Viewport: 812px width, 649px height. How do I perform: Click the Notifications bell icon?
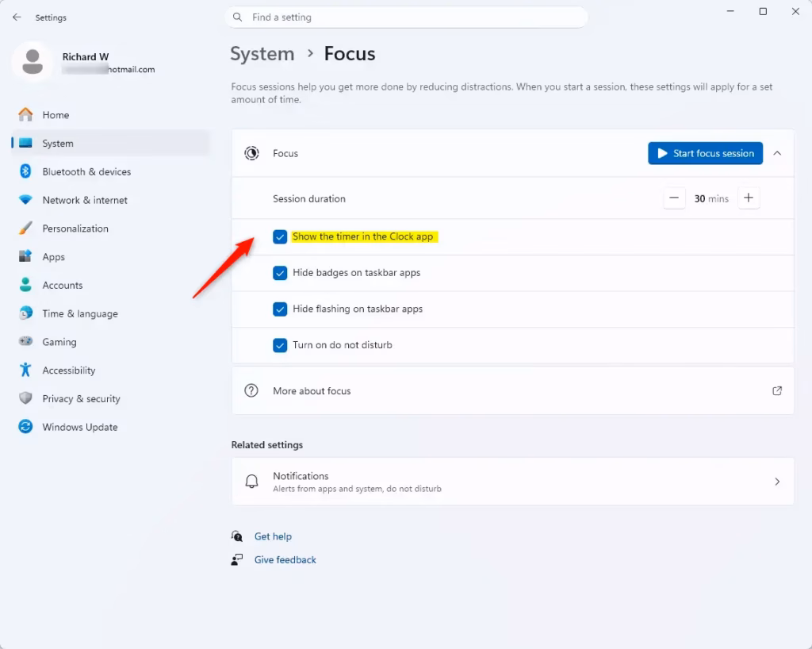251,482
